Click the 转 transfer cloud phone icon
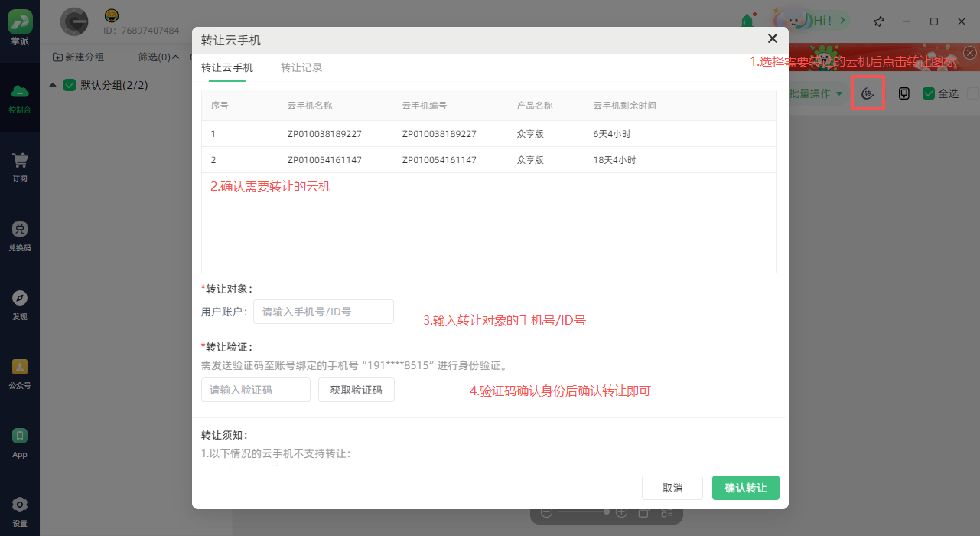Screen dimensions: 980x536 click(868, 93)
